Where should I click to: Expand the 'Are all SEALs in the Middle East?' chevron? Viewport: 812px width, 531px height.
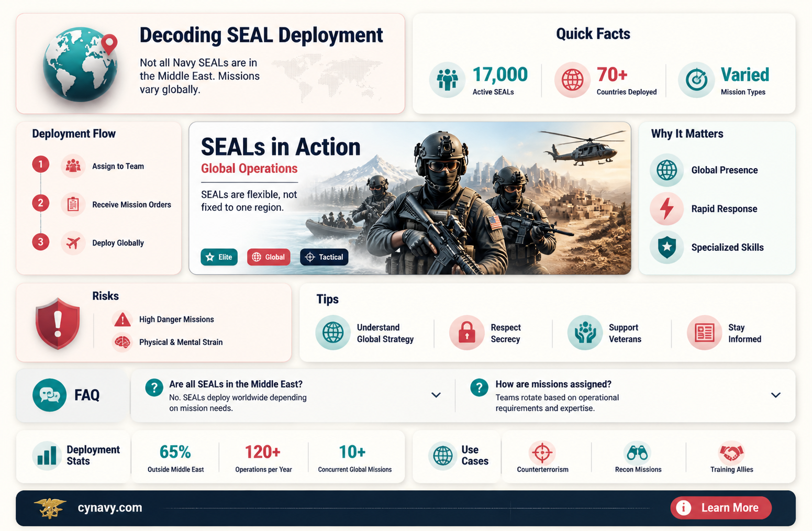pyautogui.click(x=436, y=395)
